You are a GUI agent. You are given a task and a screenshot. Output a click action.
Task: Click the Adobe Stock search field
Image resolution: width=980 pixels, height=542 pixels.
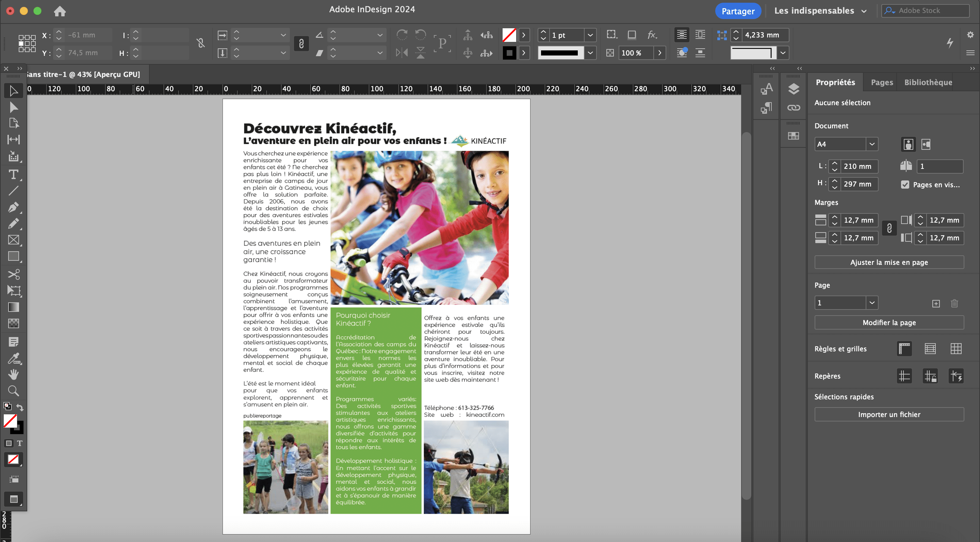click(x=925, y=11)
